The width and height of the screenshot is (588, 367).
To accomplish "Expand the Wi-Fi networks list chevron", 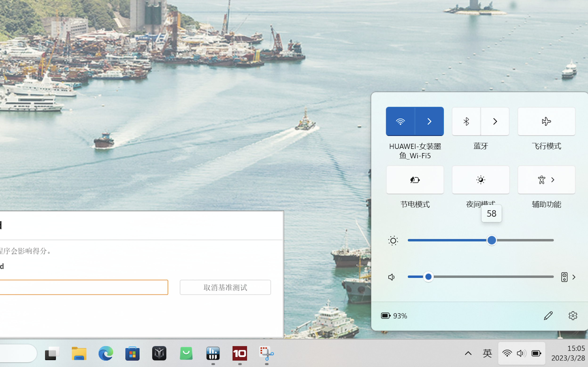I will [429, 121].
